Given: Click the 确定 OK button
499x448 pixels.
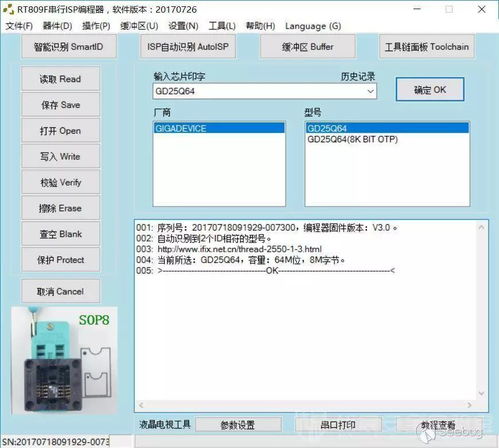Looking at the screenshot, I should [430, 90].
